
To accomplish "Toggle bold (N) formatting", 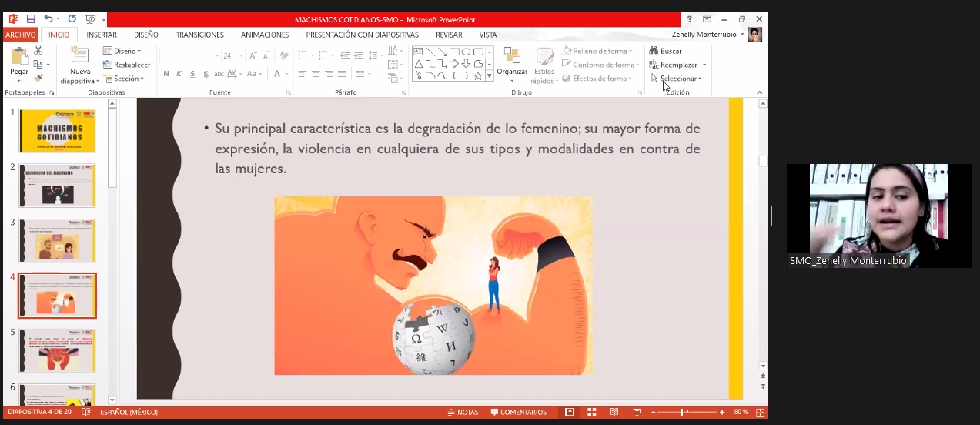I will pos(166,74).
